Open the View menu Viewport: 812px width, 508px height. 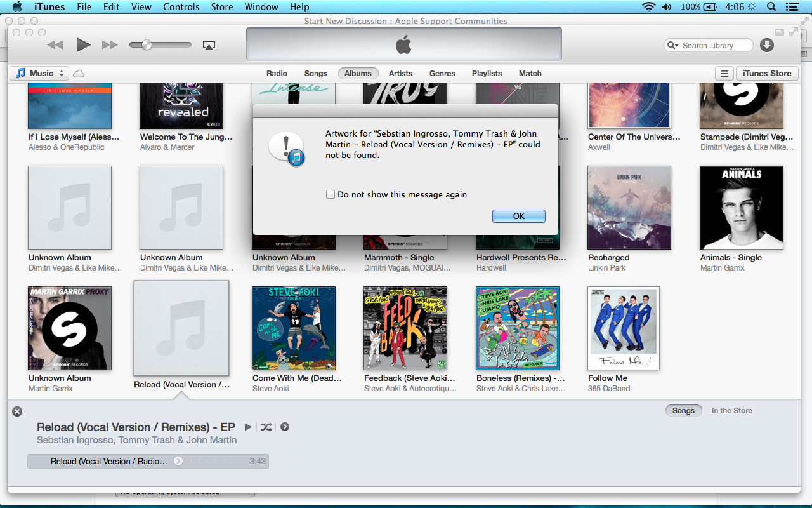pyautogui.click(x=141, y=7)
